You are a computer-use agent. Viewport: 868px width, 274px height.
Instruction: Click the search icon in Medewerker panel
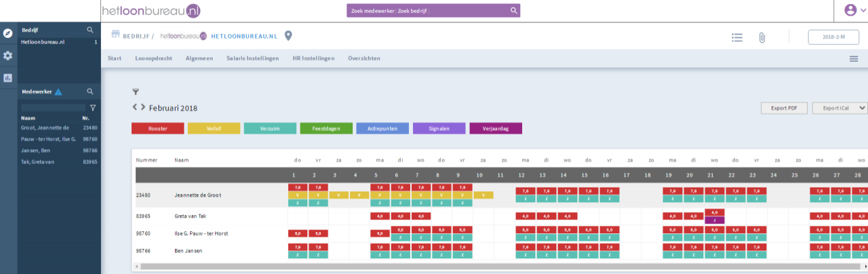pyautogui.click(x=90, y=92)
